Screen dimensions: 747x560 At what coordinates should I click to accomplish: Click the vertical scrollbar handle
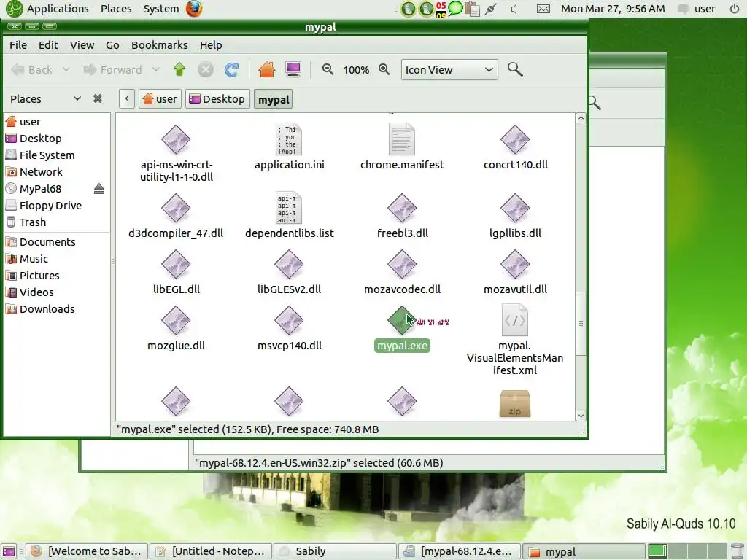point(581,323)
